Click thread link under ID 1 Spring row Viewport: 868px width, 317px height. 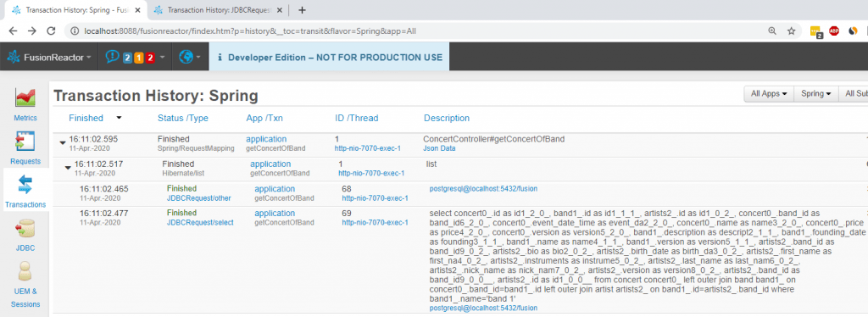click(x=368, y=148)
